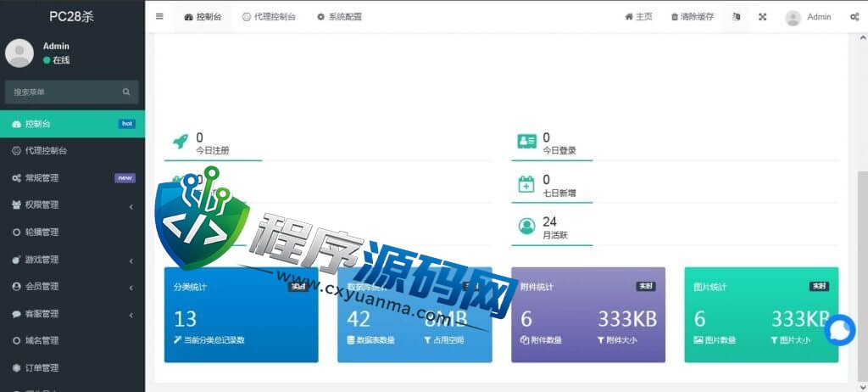The image size is (868, 392).
Task: Click the 月活跃 value 24
Action: click(549, 221)
